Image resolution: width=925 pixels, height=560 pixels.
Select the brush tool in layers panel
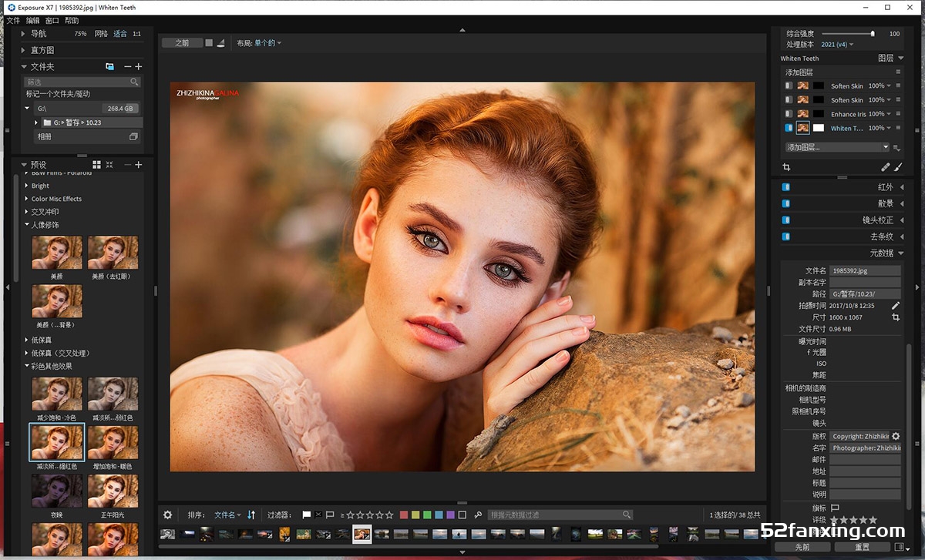[x=898, y=166]
